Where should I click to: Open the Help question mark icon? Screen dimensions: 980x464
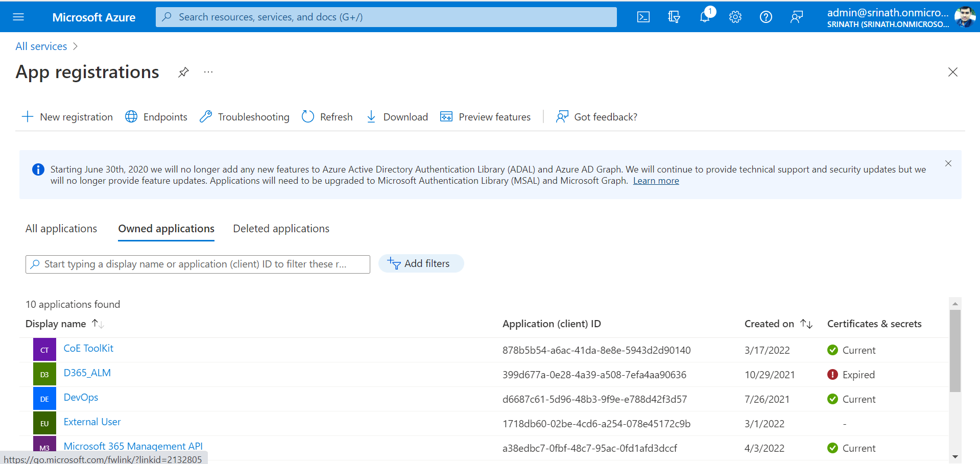coord(766,17)
